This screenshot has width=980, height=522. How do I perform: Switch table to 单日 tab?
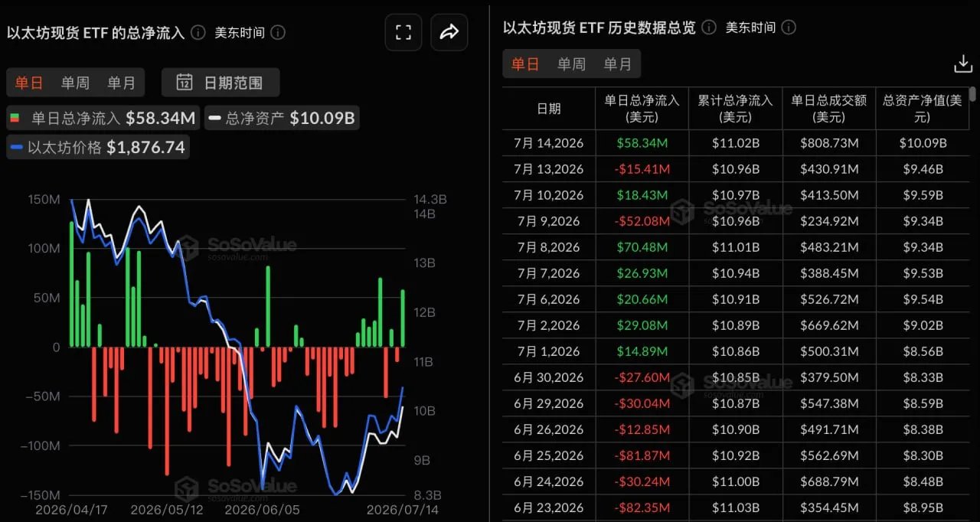tap(525, 64)
